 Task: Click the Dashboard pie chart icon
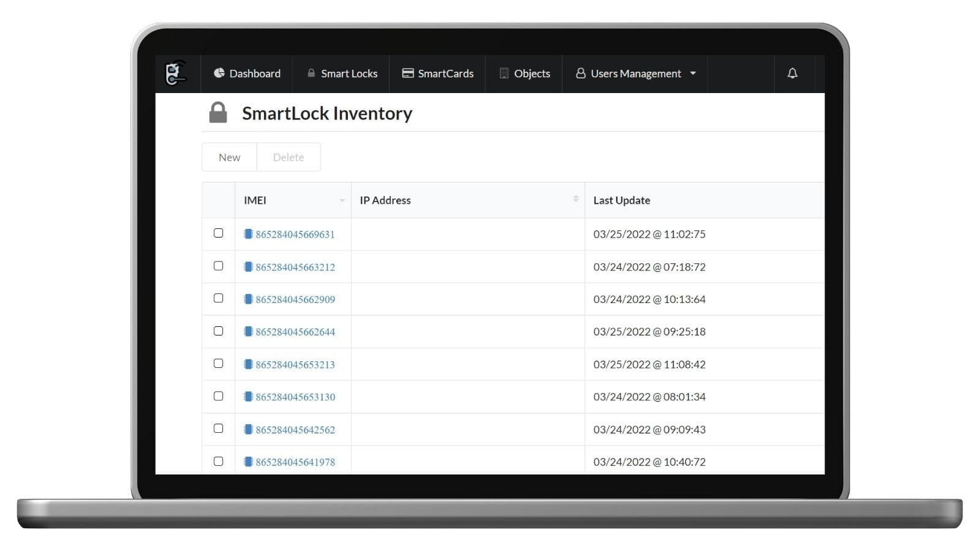point(219,73)
